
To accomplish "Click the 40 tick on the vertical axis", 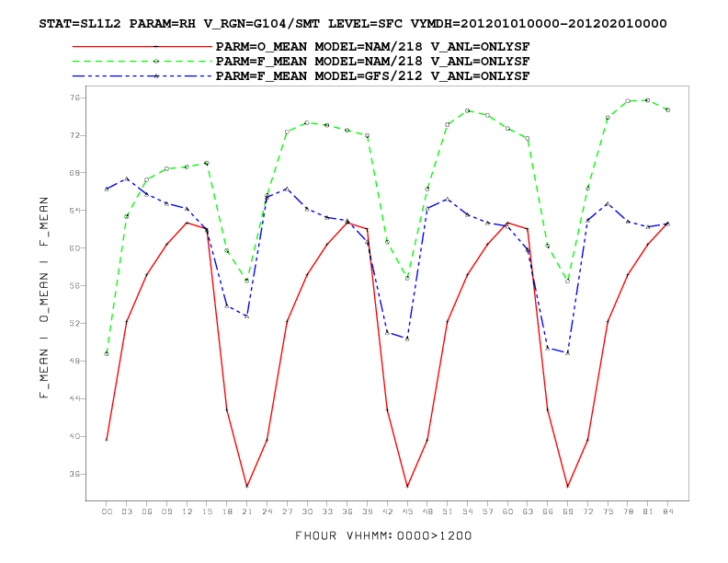I will click(x=74, y=436).
